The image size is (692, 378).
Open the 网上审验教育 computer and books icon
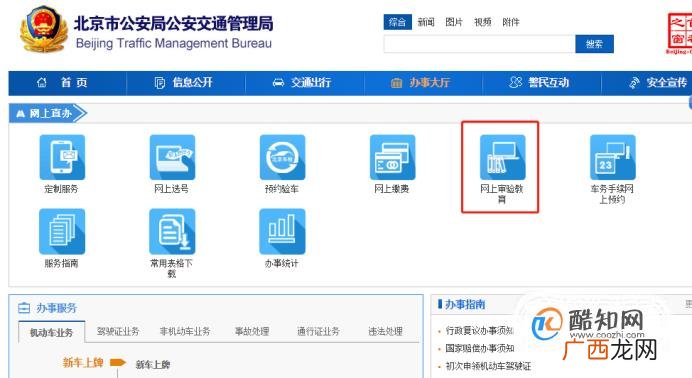pos(503,157)
